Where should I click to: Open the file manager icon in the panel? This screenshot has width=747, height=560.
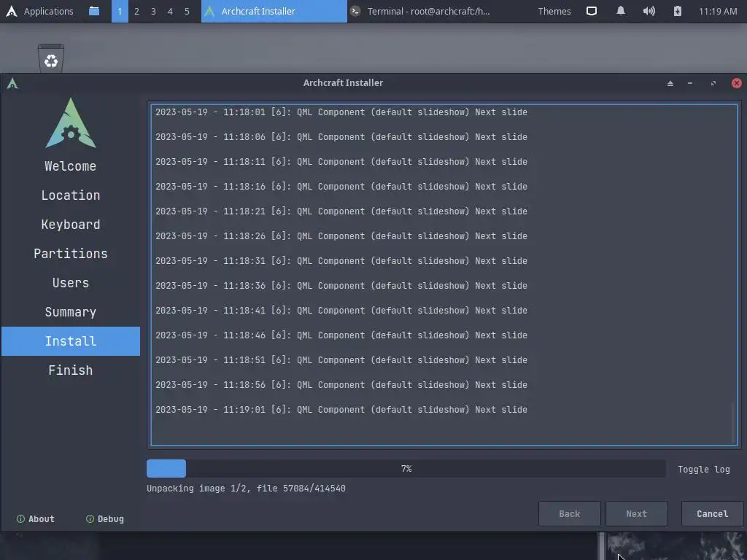pyautogui.click(x=94, y=11)
